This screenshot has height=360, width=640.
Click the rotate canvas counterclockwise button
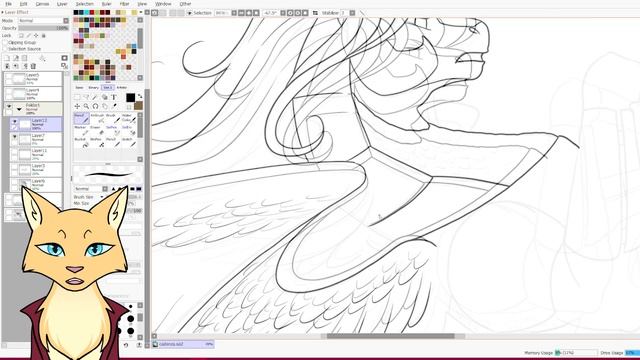(x=290, y=13)
